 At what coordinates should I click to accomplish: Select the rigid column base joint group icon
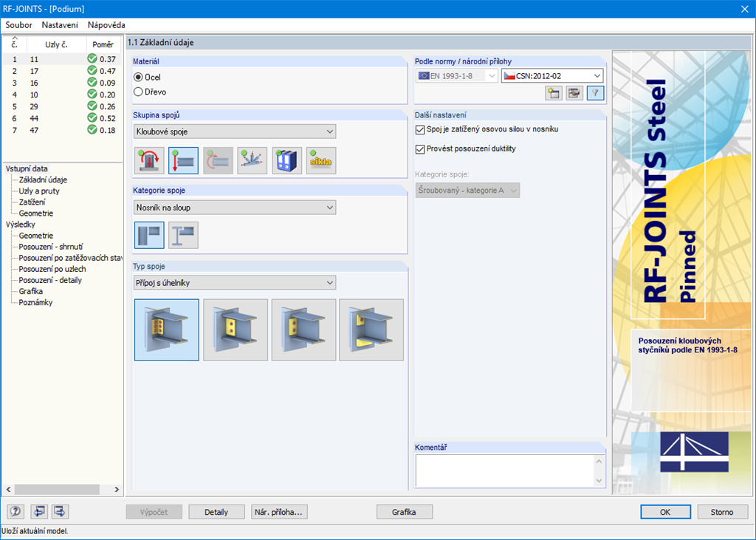click(149, 161)
